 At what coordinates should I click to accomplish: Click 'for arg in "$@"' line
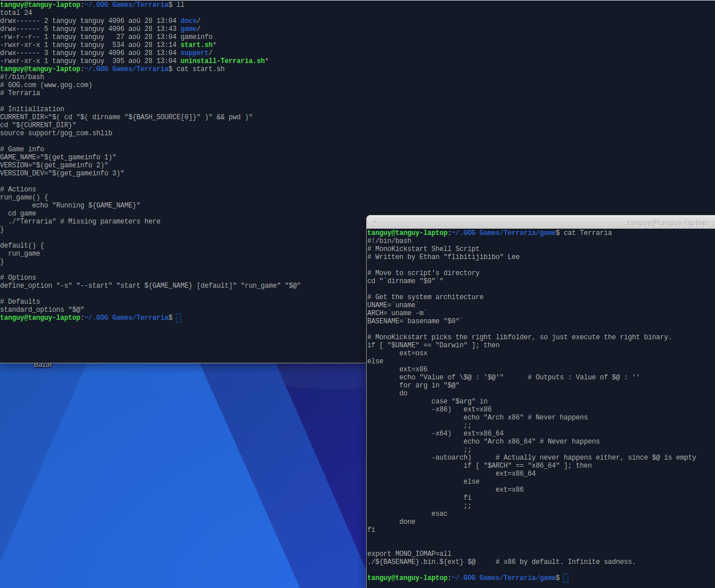point(429,385)
